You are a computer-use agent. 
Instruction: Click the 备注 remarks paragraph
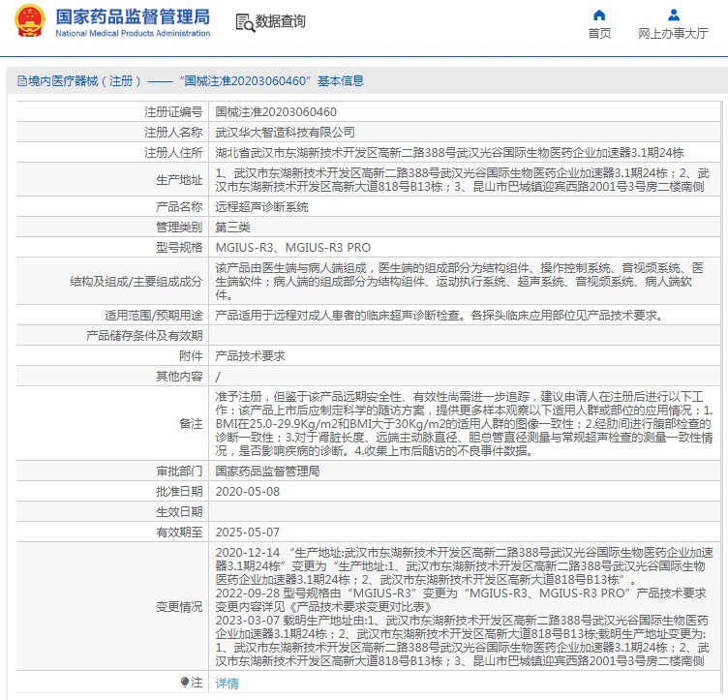(465, 423)
